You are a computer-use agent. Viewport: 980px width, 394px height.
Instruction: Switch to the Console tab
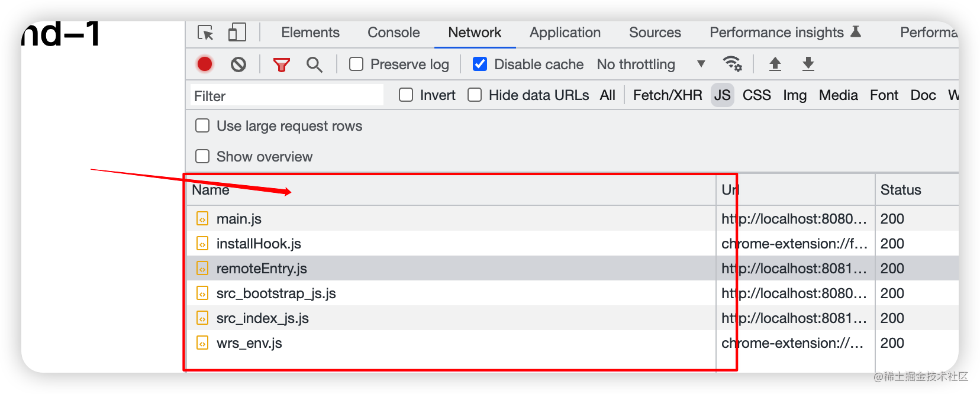pyautogui.click(x=393, y=33)
